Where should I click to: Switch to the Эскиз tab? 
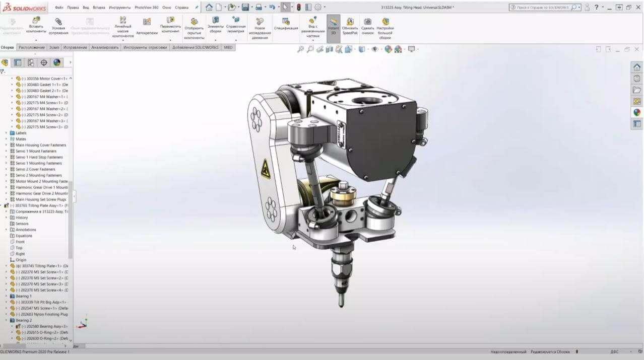(x=53, y=47)
